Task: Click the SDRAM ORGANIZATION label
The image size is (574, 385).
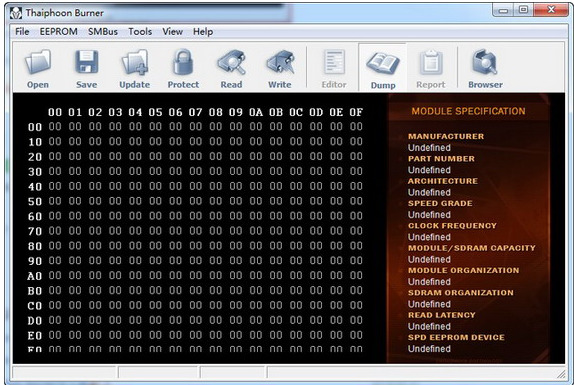Action: (461, 292)
